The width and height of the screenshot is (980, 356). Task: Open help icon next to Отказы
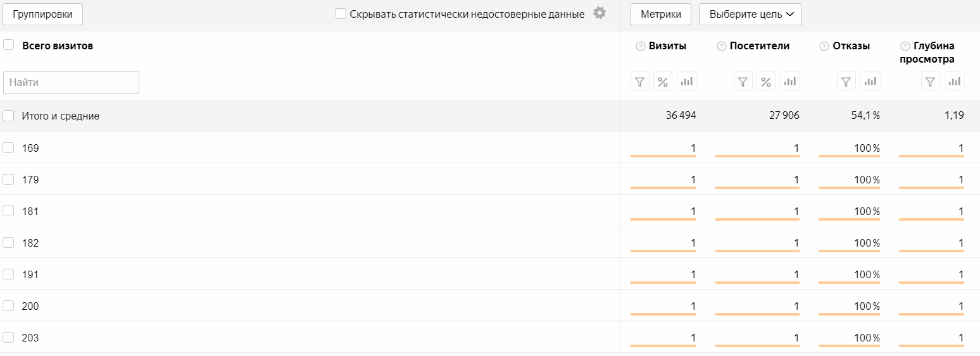(824, 46)
